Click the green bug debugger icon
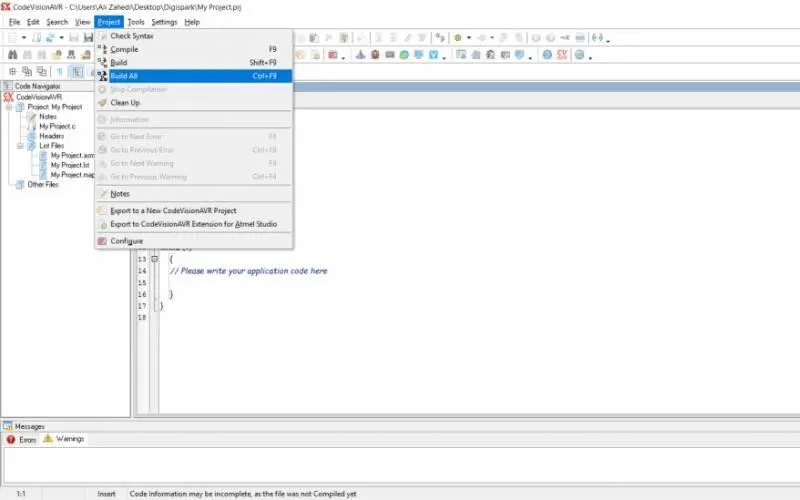 [x=458, y=38]
